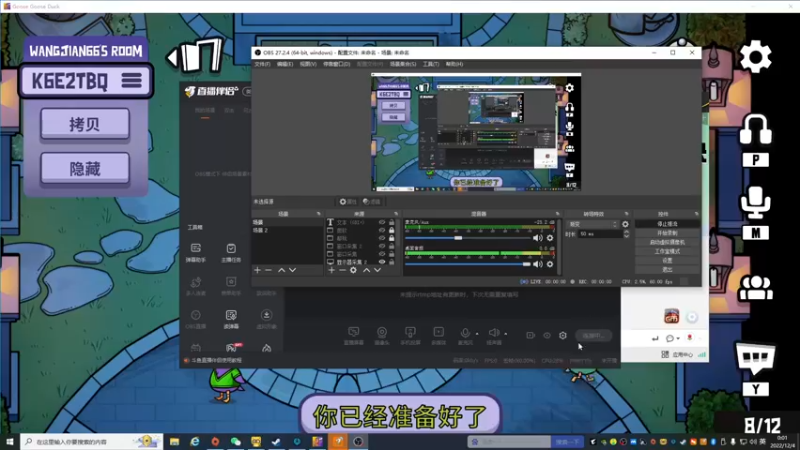This screenshot has height=450, width=800.
Task: Click the virtual camera button in controls
Action: (667, 242)
